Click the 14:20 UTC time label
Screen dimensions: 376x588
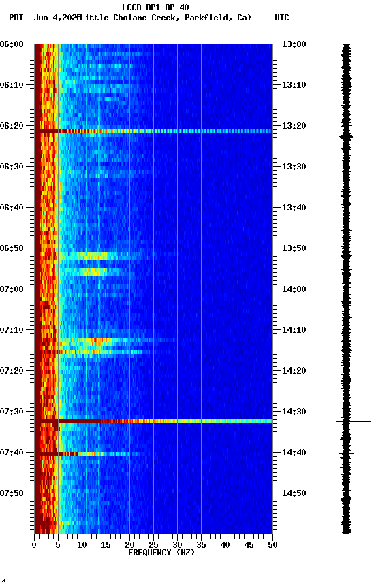(294, 371)
